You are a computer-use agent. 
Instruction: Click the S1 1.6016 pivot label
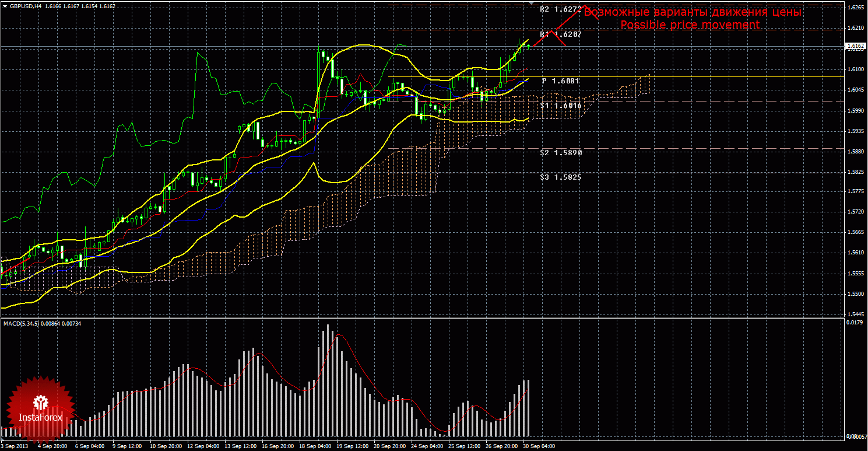point(560,105)
